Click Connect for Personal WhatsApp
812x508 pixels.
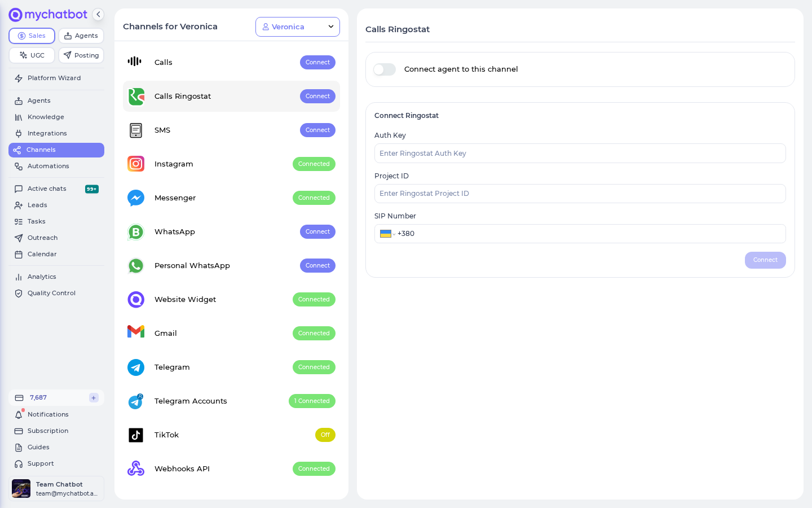(x=317, y=265)
